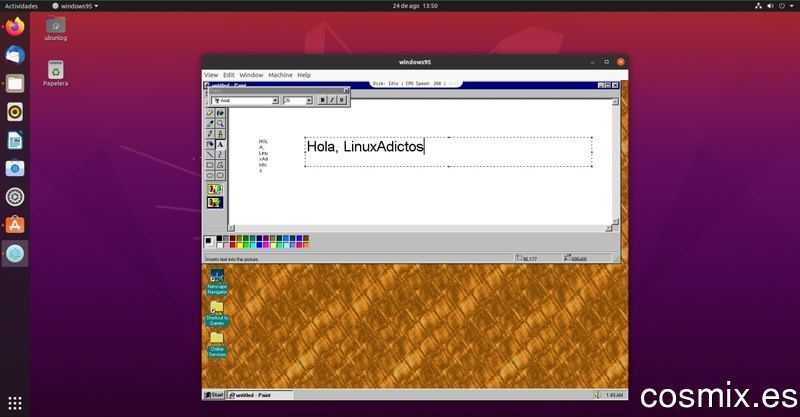Screen dimensions: 800x417
Task: Open the View menu of windows95 app
Action: tap(211, 75)
